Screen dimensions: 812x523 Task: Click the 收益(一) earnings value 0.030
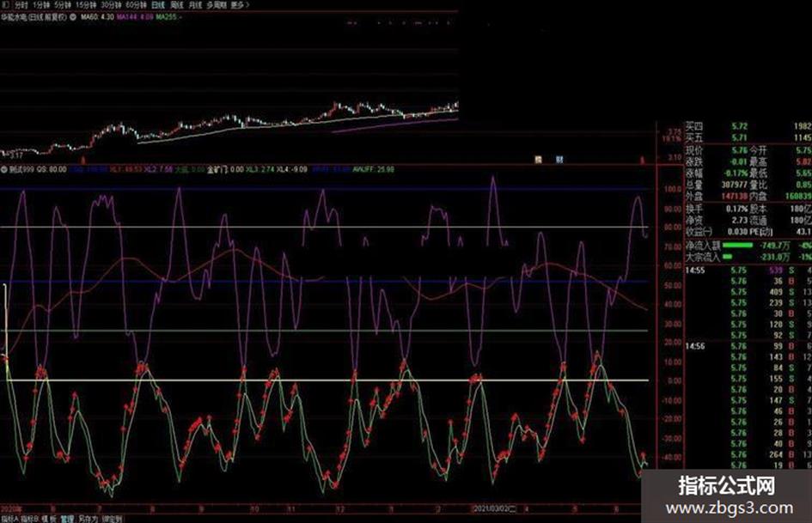[x=738, y=232]
